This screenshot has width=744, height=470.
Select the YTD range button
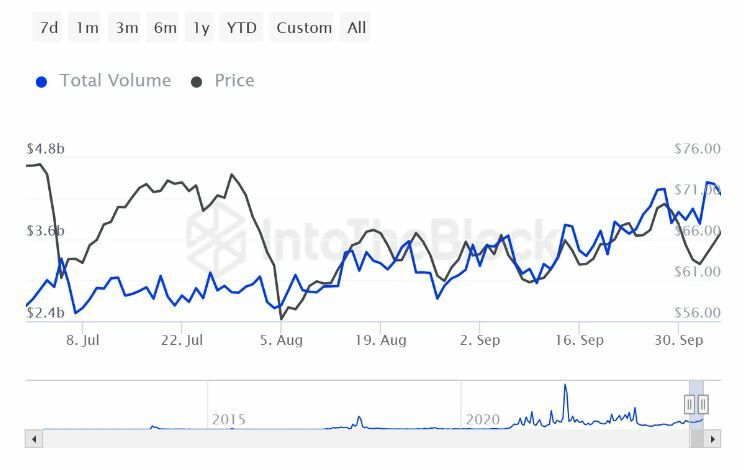tap(242, 28)
